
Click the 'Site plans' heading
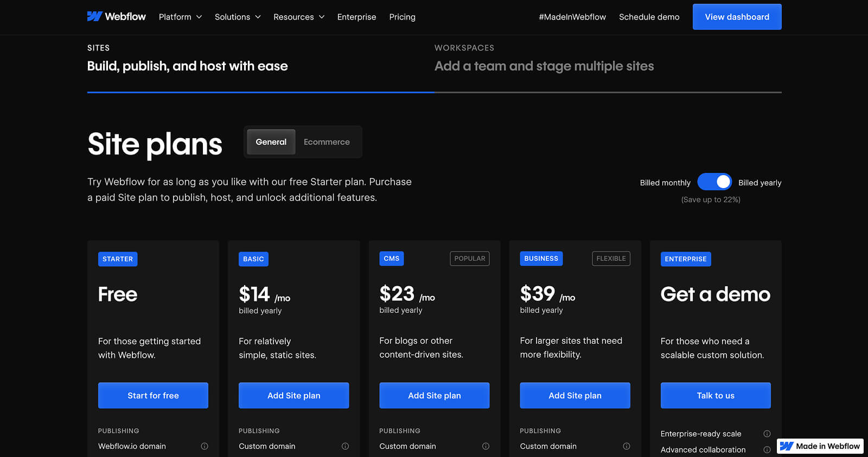coord(155,144)
